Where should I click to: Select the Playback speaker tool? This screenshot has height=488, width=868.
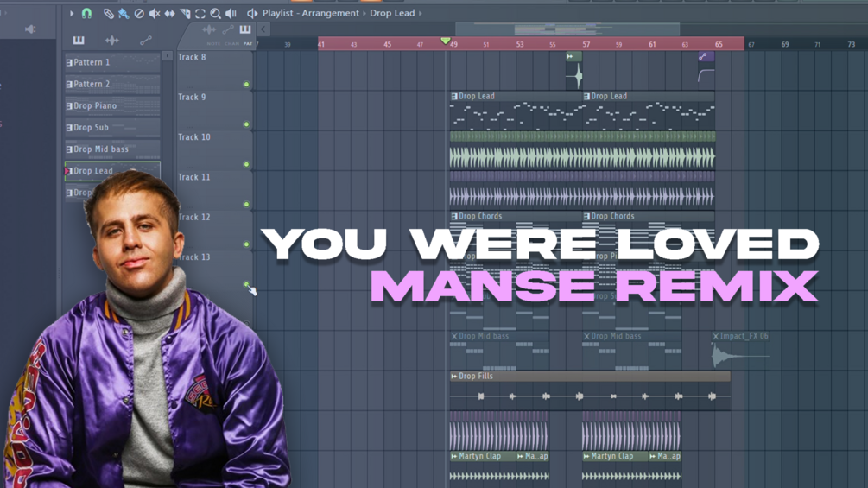pos(231,13)
